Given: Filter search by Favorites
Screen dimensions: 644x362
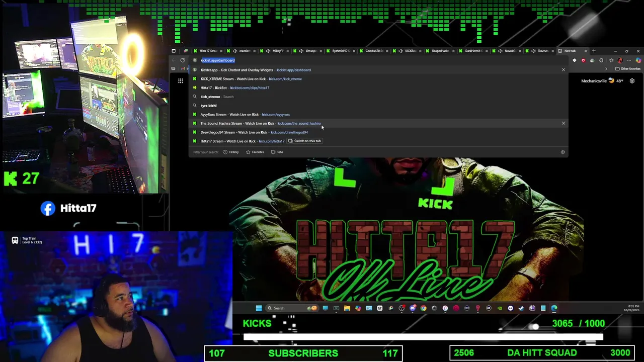Looking at the screenshot, I should click(255, 152).
